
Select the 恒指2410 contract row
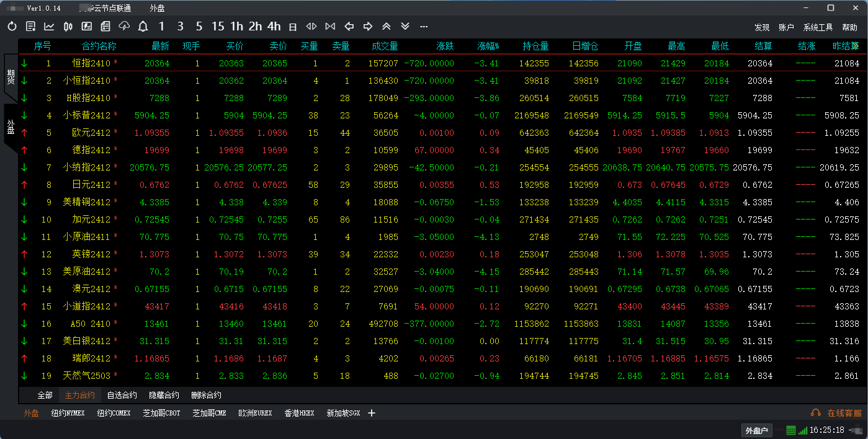tap(443, 63)
